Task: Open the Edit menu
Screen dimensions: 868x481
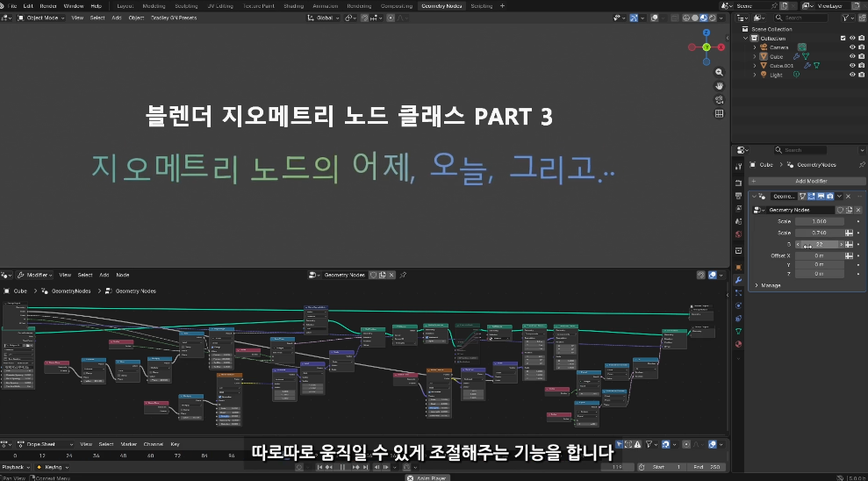Action: pos(28,5)
